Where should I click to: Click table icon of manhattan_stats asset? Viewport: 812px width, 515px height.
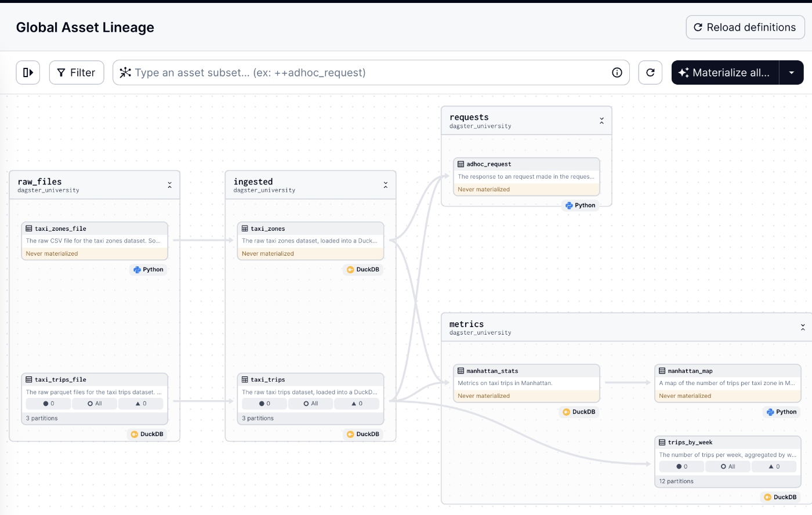coord(461,371)
